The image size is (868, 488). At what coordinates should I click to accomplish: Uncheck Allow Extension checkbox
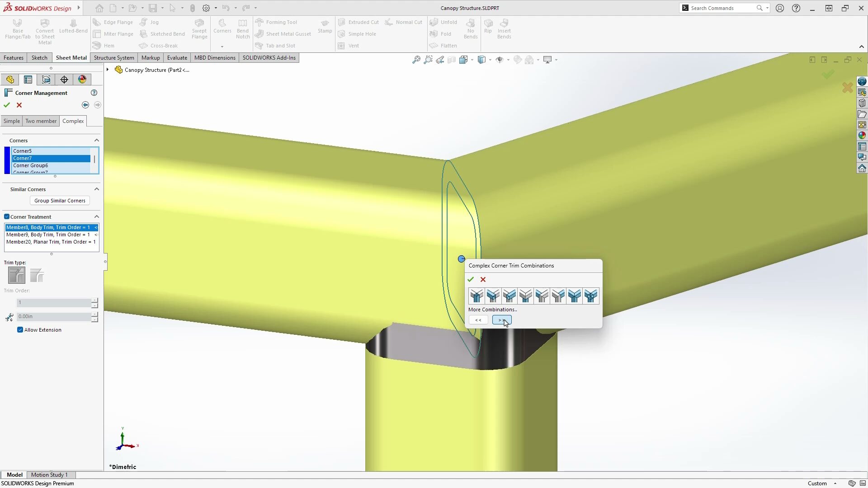click(20, 330)
